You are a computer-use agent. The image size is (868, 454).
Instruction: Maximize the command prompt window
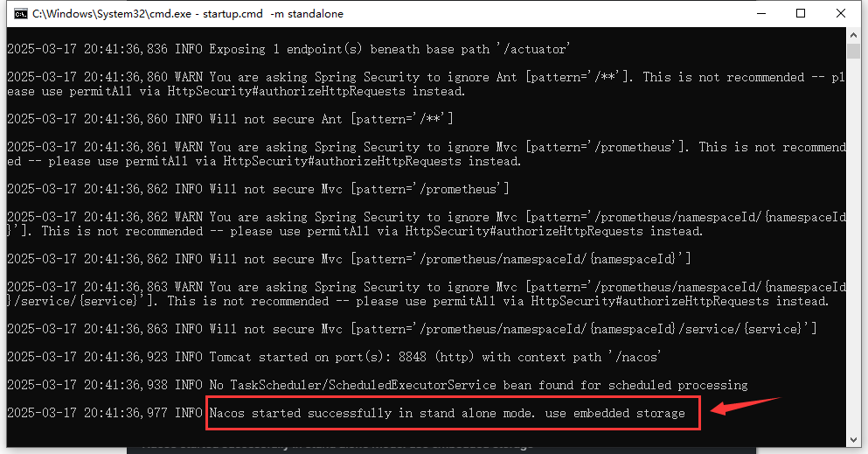coord(801,13)
